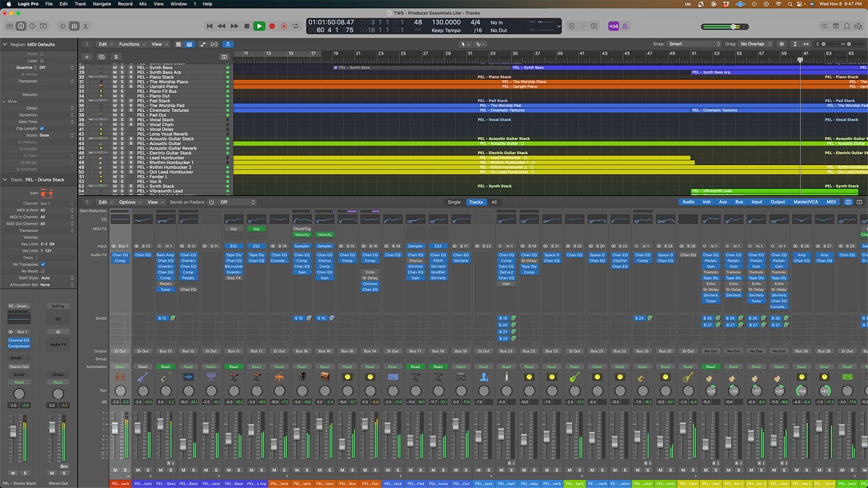Toggle Sends on Faders power button
This screenshot has height=488, width=868.
click(211, 202)
